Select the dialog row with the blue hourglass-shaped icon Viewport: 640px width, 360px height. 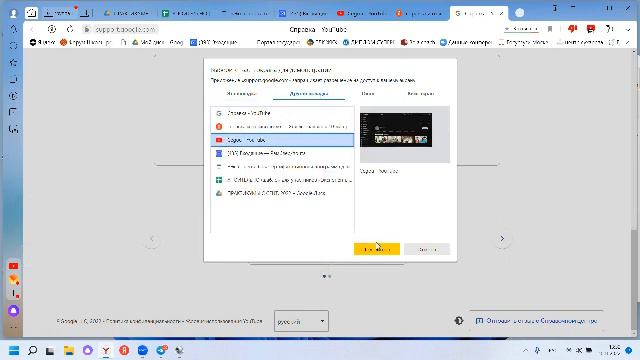(x=282, y=153)
